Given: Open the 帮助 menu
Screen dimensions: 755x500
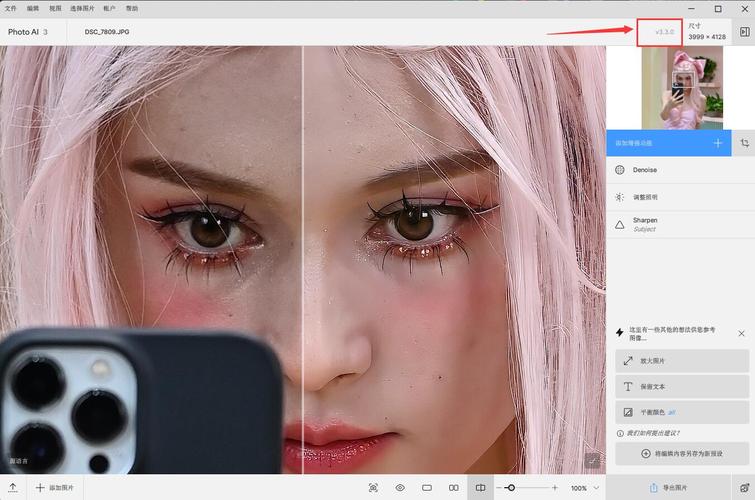Looking at the screenshot, I should [132, 8].
